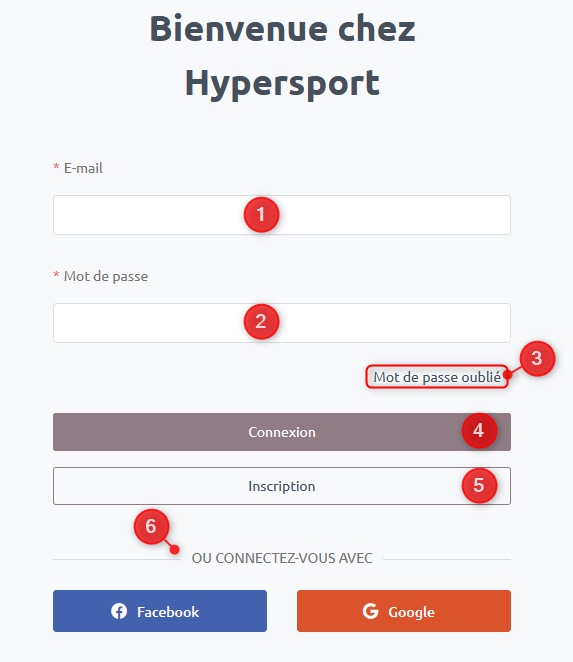Click the Bienvenue chez Hypersport heading
This screenshot has height=662, width=573.
[282, 55]
